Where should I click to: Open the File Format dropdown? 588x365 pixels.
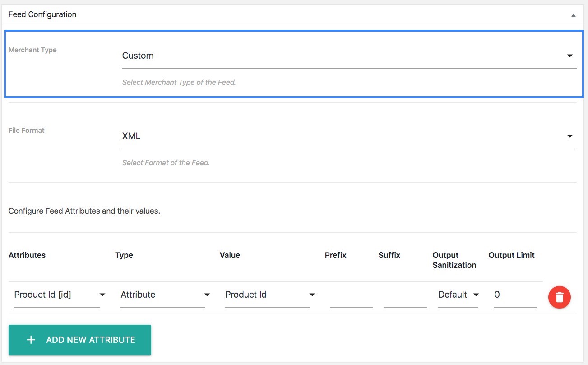pyautogui.click(x=349, y=136)
